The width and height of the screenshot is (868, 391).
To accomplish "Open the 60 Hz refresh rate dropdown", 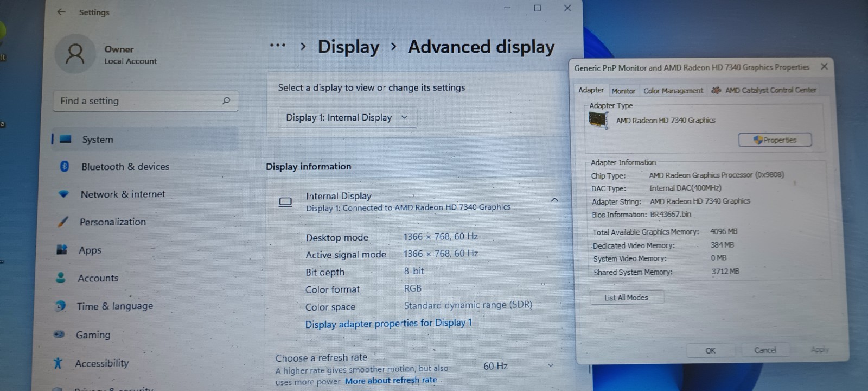I will 518,366.
